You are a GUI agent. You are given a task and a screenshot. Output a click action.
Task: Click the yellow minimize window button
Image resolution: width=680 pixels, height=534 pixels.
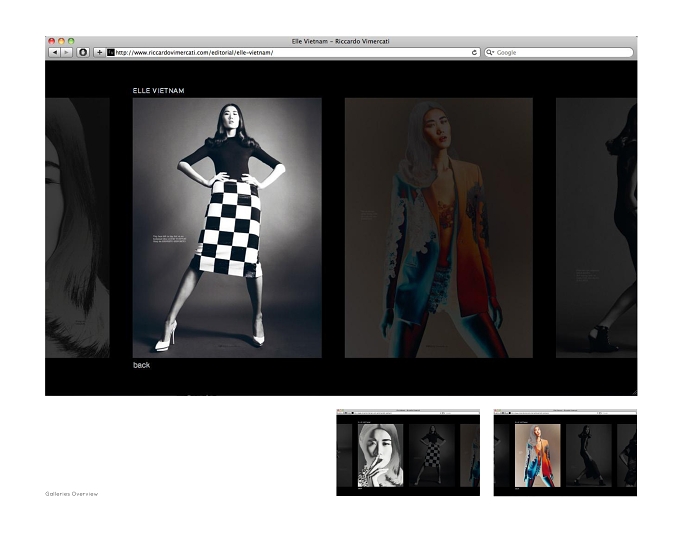click(61, 41)
